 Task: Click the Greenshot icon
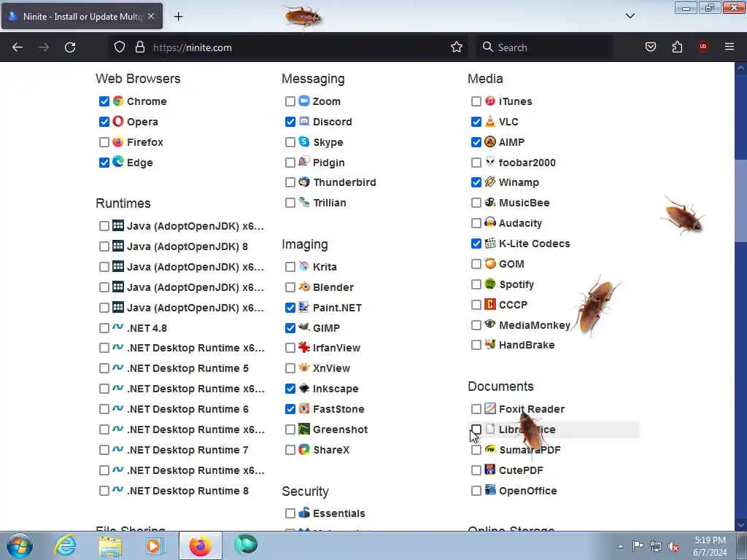tap(304, 429)
